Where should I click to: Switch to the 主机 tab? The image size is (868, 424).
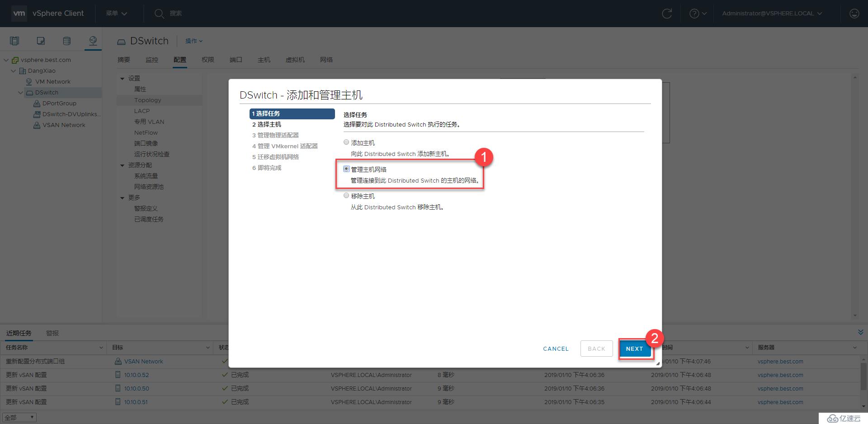click(x=264, y=60)
